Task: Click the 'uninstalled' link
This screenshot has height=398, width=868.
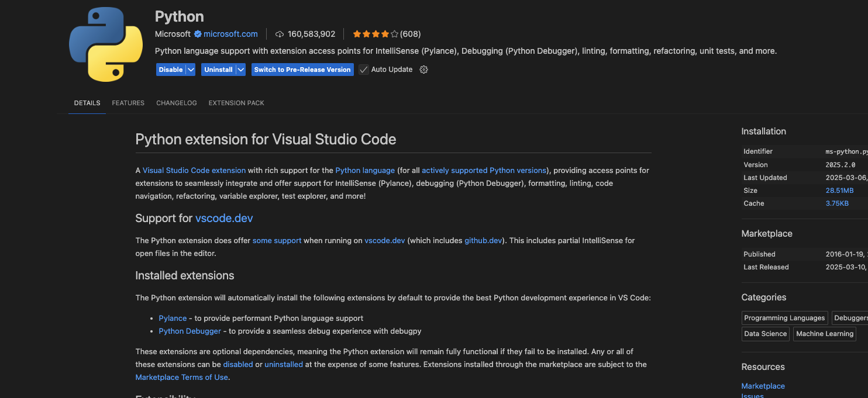Action: [x=284, y=365]
